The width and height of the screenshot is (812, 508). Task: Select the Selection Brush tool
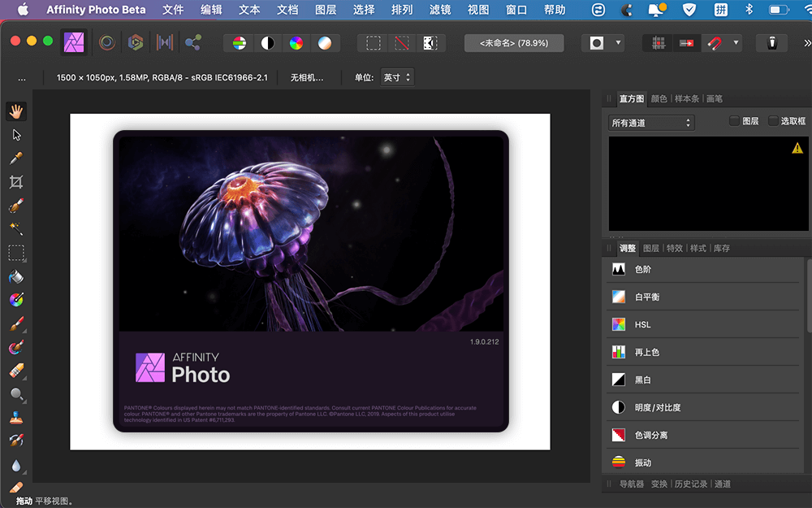[x=16, y=206]
